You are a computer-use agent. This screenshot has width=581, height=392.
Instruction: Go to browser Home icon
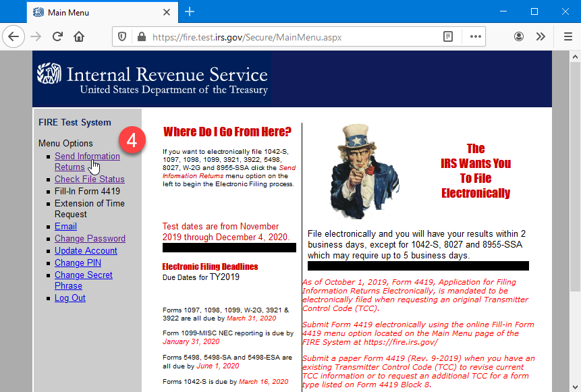click(x=80, y=36)
